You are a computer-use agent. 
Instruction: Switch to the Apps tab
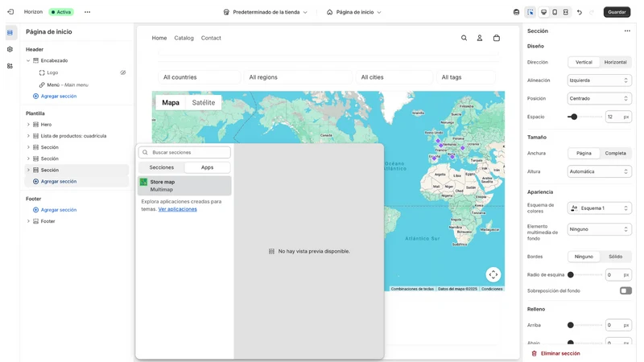pos(207,167)
